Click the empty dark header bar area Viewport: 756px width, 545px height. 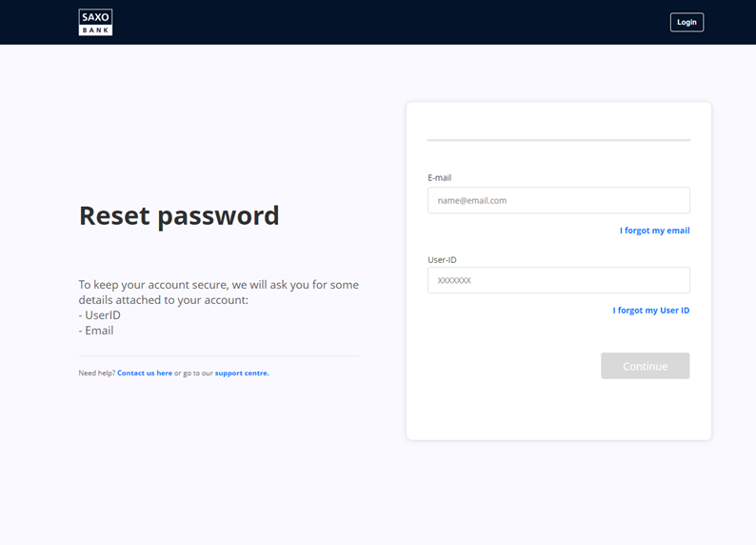point(381,22)
